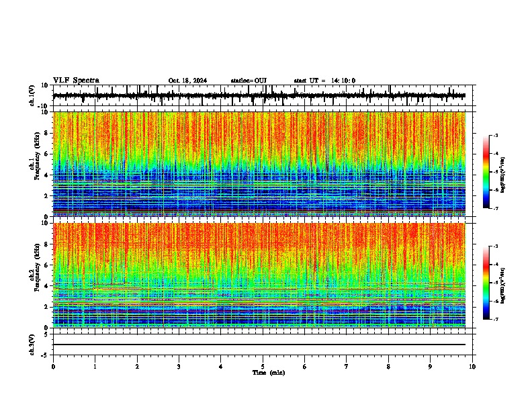Click the ch.1 spectrogram color bar
This screenshot has width=532, height=411.
point(486,171)
